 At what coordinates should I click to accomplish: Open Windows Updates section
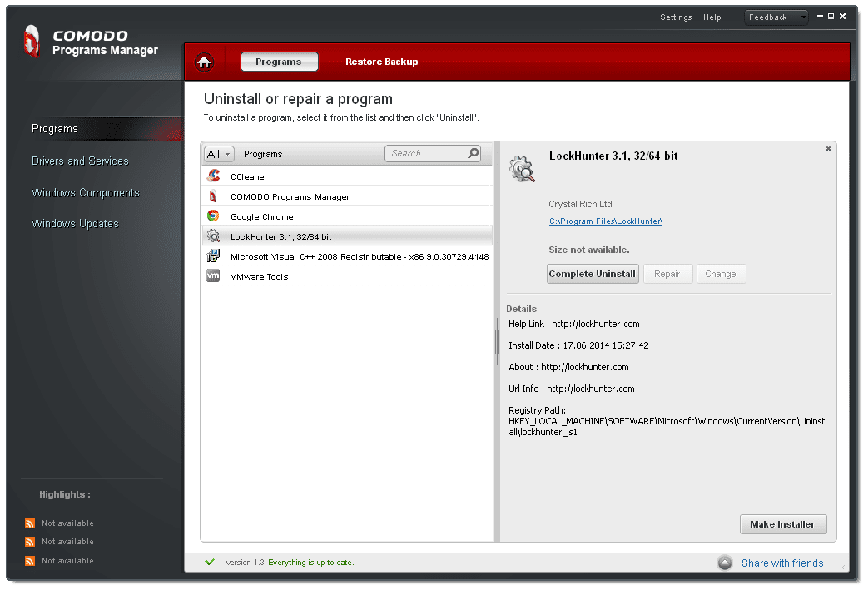point(75,223)
